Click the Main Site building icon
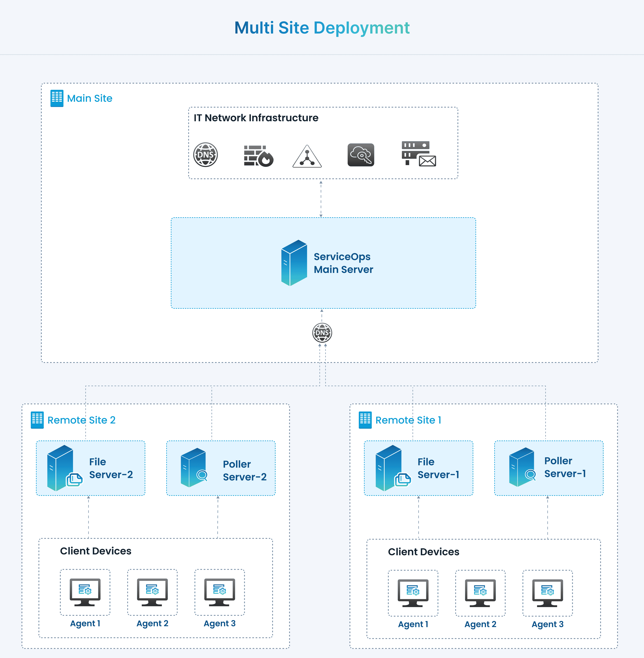This screenshot has height=658, width=644. point(57,98)
